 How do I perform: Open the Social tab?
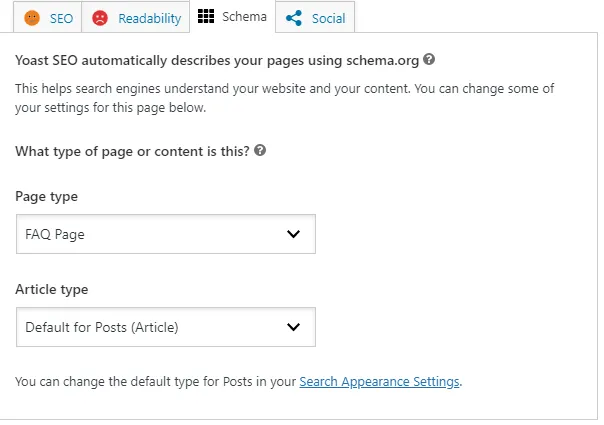pos(315,18)
